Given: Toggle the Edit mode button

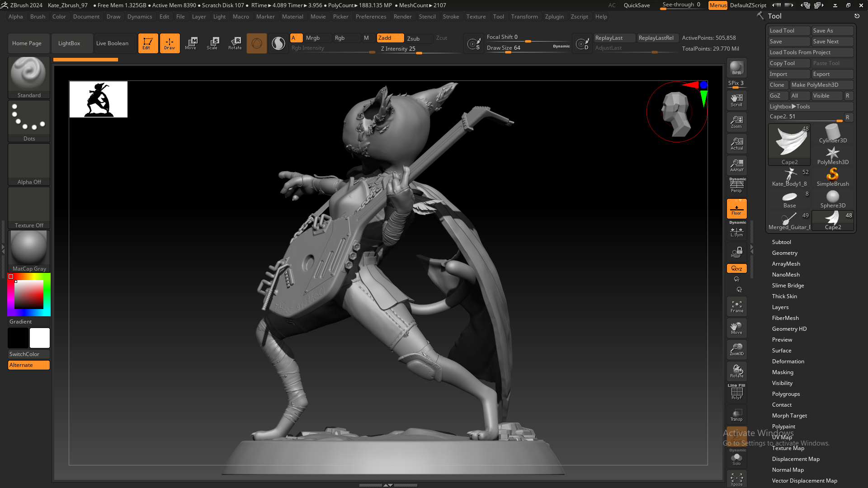Looking at the screenshot, I should pos(148,43).
